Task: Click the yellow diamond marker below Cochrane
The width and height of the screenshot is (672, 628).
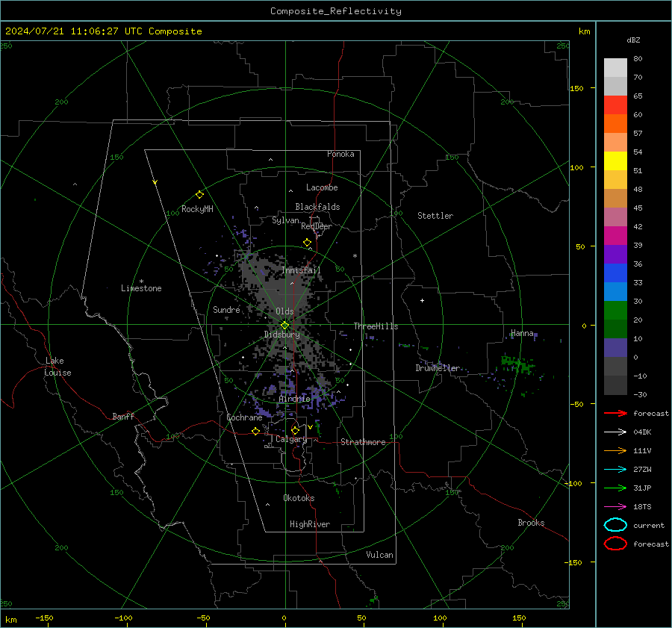Action: click(255, 431)
